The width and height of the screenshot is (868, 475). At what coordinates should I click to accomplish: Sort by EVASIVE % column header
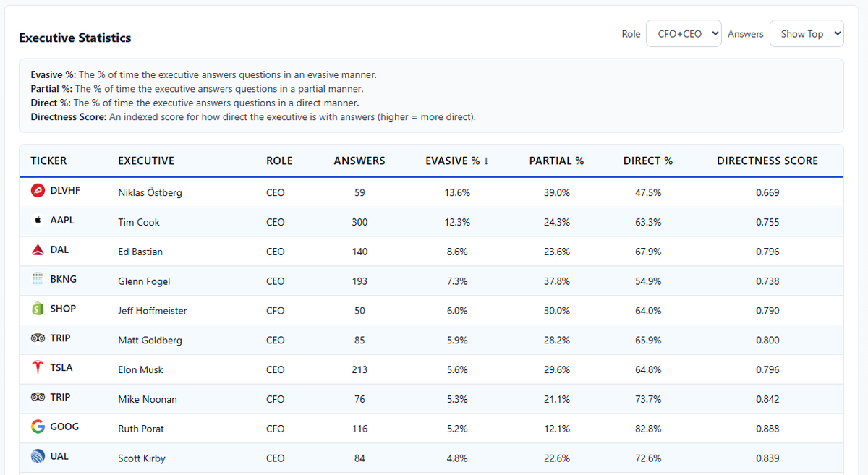457,161
